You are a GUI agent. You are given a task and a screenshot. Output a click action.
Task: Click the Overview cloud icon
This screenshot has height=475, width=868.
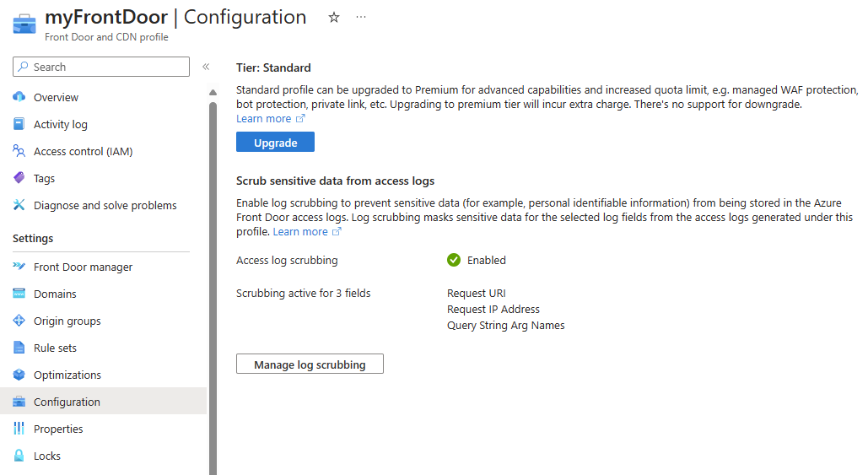(x=19, y=97)
